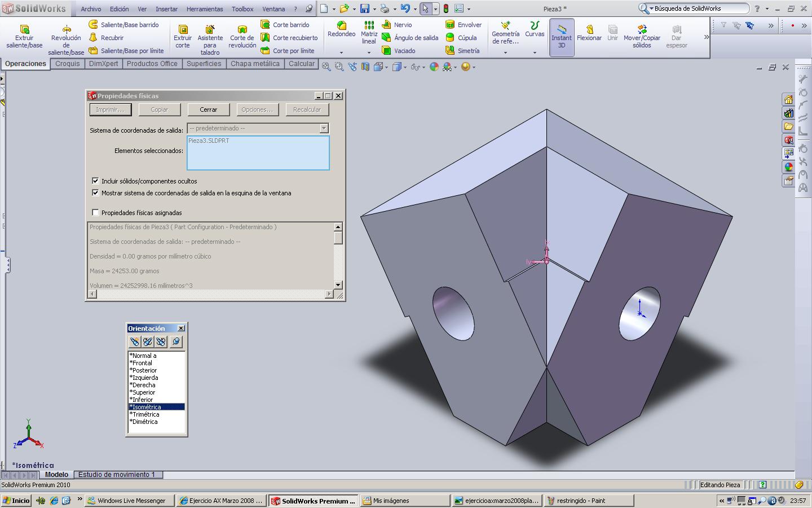This screenshot has width=812, height=508.
Task: Open Windows Live Messenger taskbar button
Action: 129,501
